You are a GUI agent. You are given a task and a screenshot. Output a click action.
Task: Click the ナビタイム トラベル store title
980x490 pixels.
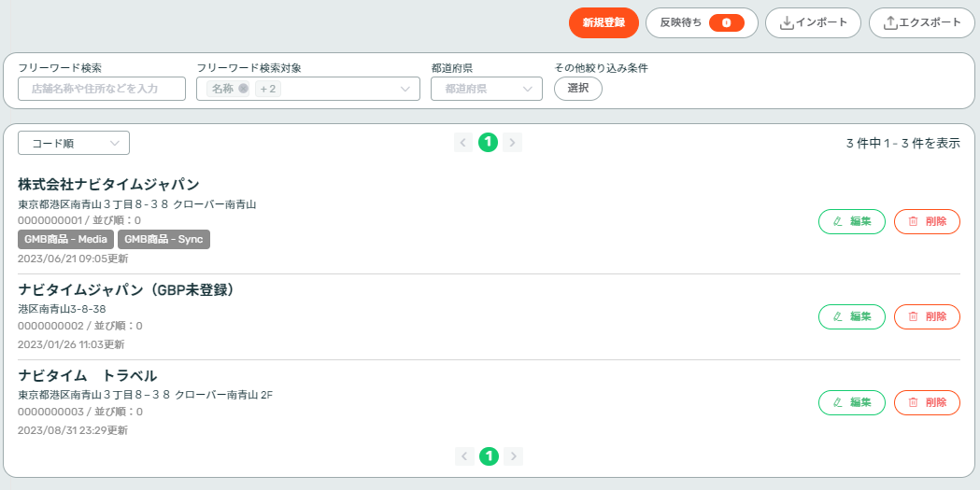(x=88, y=375)
